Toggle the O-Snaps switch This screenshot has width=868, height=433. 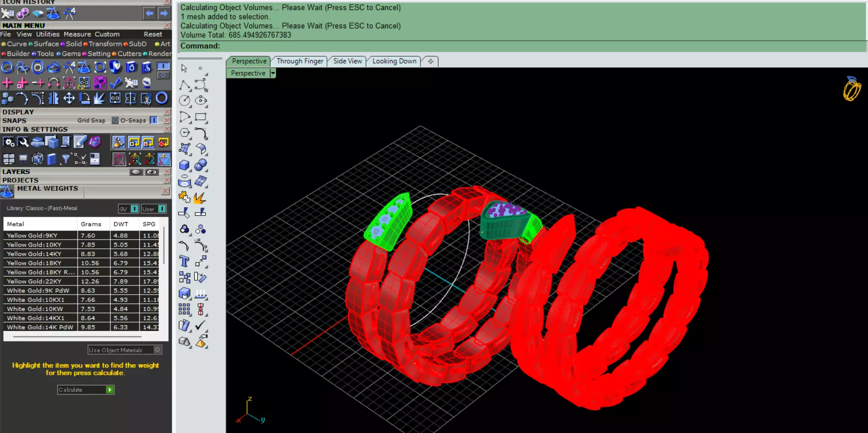[154, 121]
